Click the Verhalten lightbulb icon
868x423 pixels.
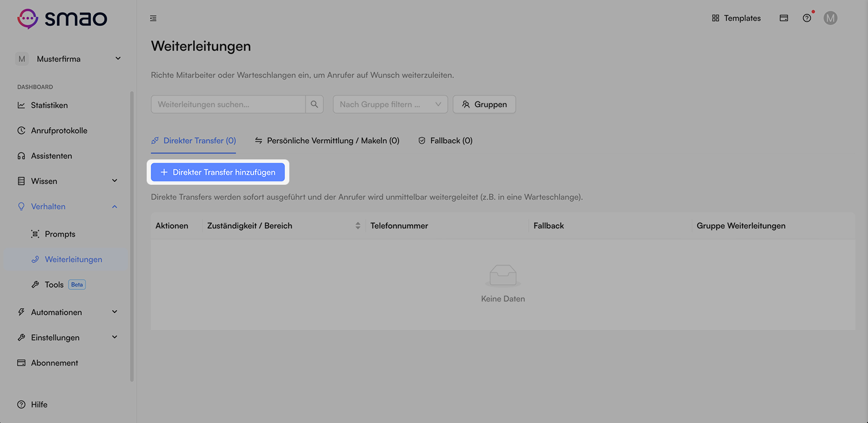coord(21,207)
